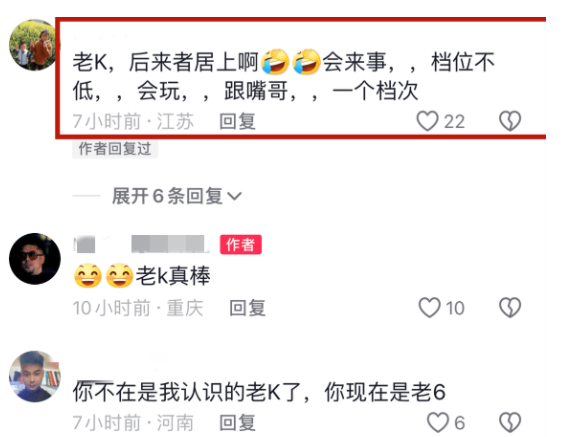This screenshot has height=437, width=588.
Task: Dislike the Henan user's comment
Action: 510,422
